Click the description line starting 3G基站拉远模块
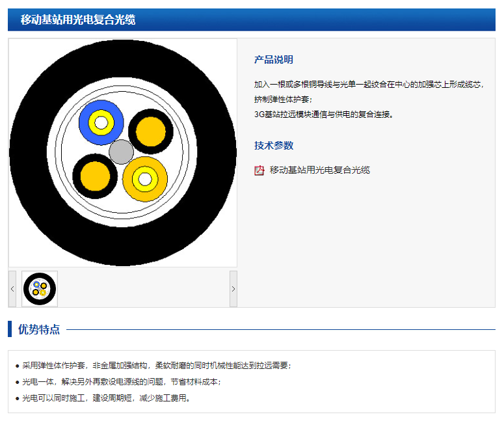The width and height of the screenshot is (504, 421). tap(324, 115)
